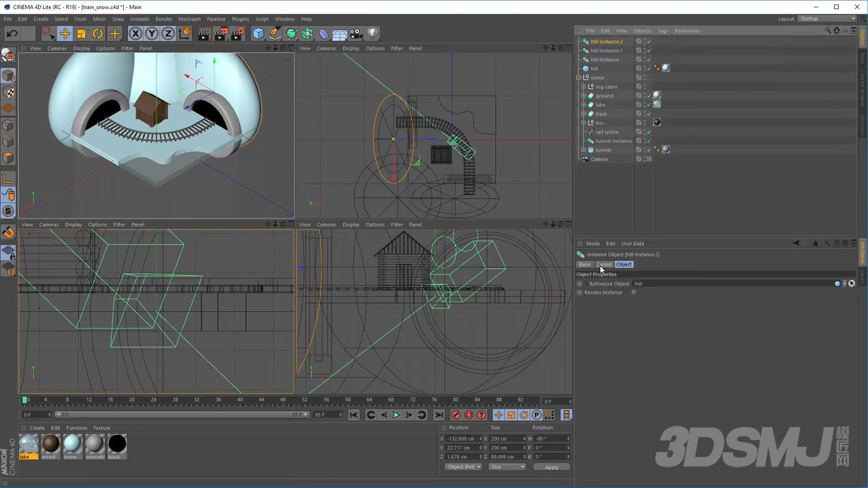Click the Apply button
Image resolution: width=868 pixels, height=488 pixels.
click(552, 467)
